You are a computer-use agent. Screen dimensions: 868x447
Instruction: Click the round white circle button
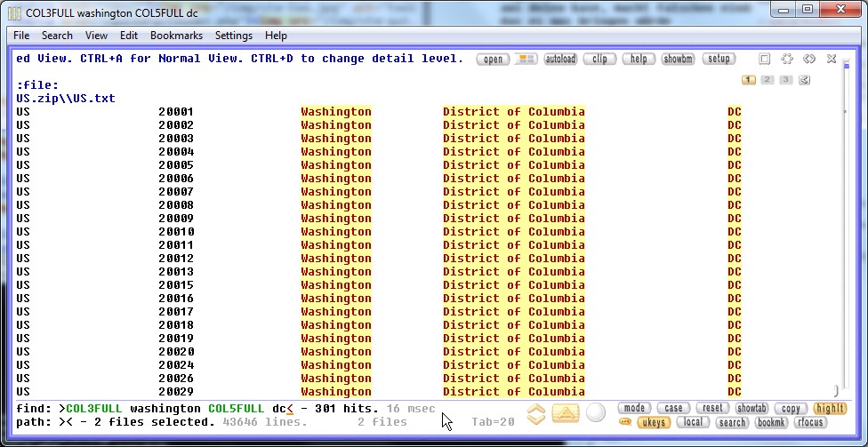[x=596, y=413]
